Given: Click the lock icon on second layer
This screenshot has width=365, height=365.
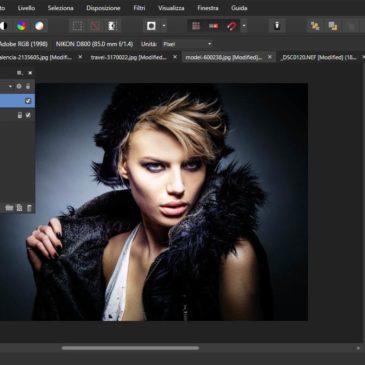Looking at the screenshot, I should tap(20, 115).
